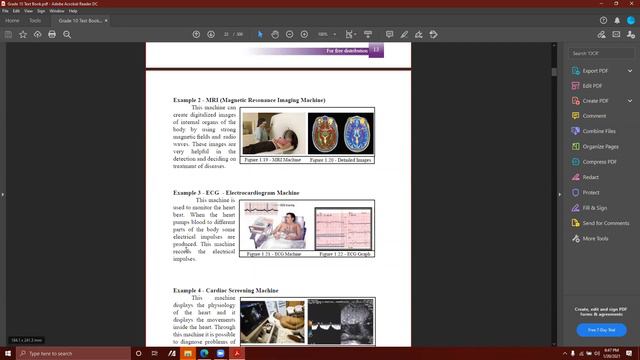Viewport: 640px width, 360px height.
Task: Close the Grade 10 Text Book tab
Action: tap(106, 20)
